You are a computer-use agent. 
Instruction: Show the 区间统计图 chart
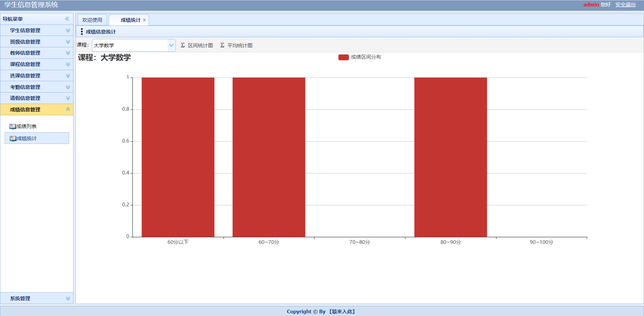(197, 45)
